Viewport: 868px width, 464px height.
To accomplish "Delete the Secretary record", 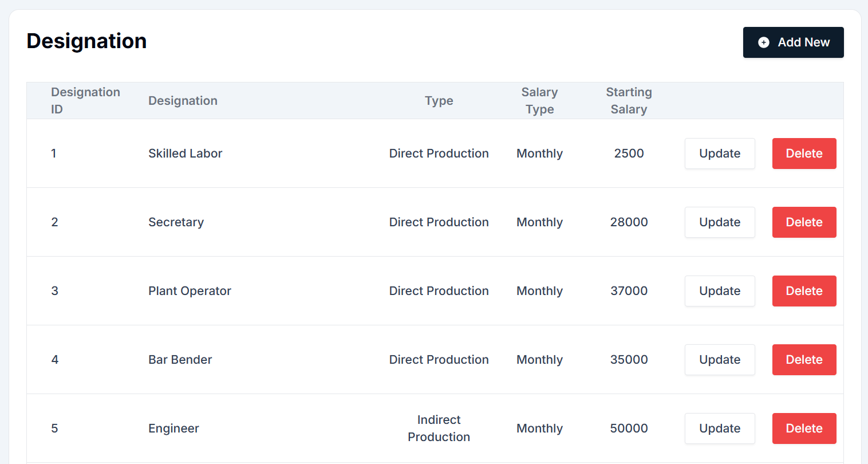I will [804, 222].
